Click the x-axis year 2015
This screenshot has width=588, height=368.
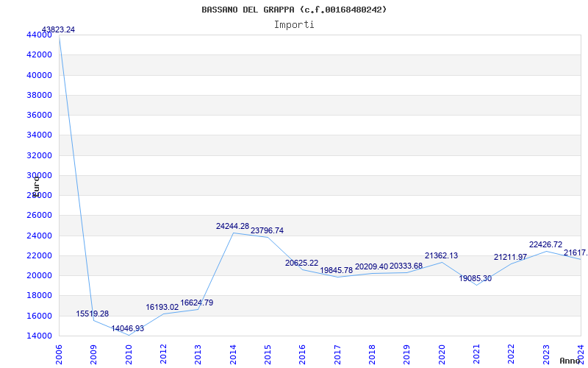[268, 355]
